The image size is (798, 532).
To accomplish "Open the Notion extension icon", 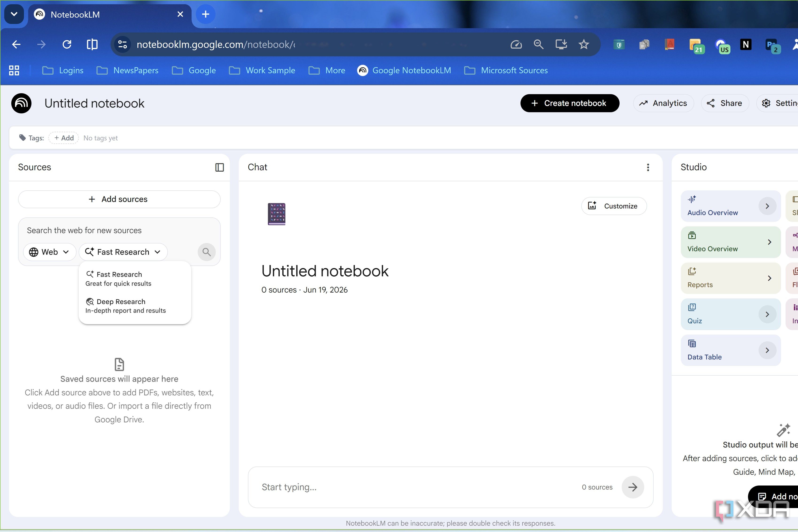I will [745, 44].
